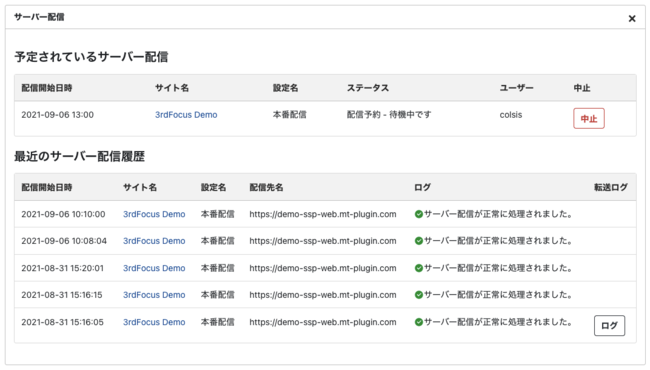Open the ログ button in the last history row
The width and height of the screenshot is (650, 370).
(609, 326)
